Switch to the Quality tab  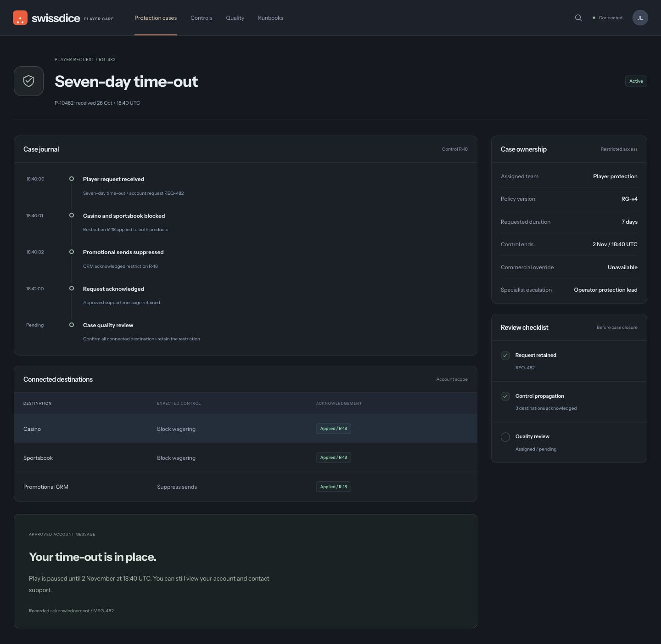click(x=235, y=18)
